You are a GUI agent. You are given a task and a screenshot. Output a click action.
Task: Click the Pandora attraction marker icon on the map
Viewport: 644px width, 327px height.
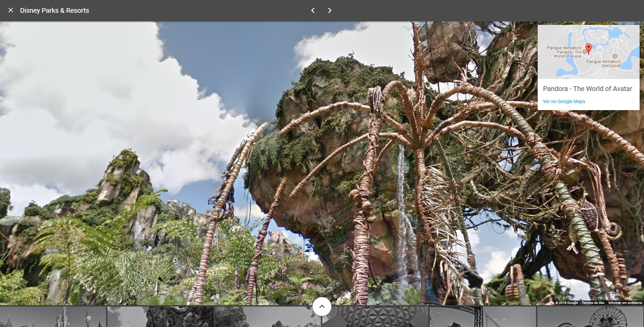click(x=585, y=52)
